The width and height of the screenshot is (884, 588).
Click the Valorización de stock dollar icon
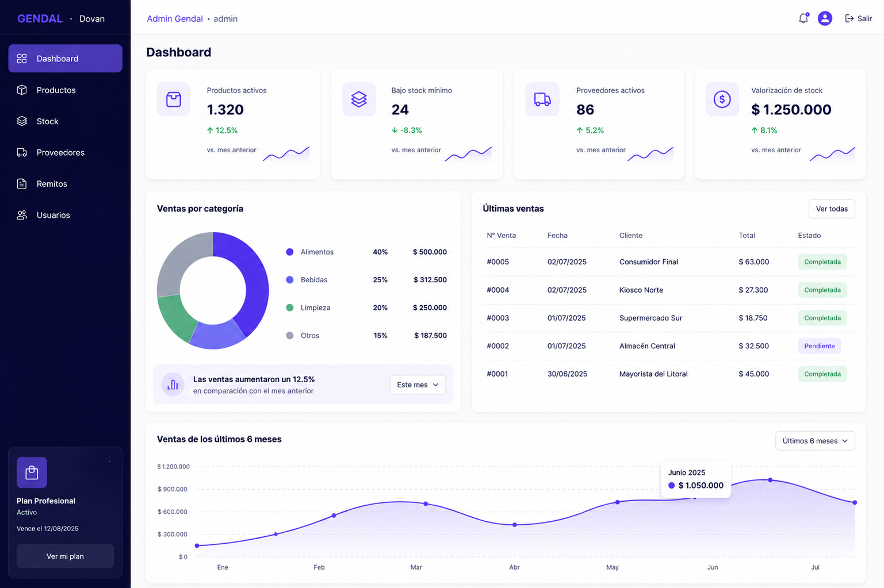click(722, 99)
